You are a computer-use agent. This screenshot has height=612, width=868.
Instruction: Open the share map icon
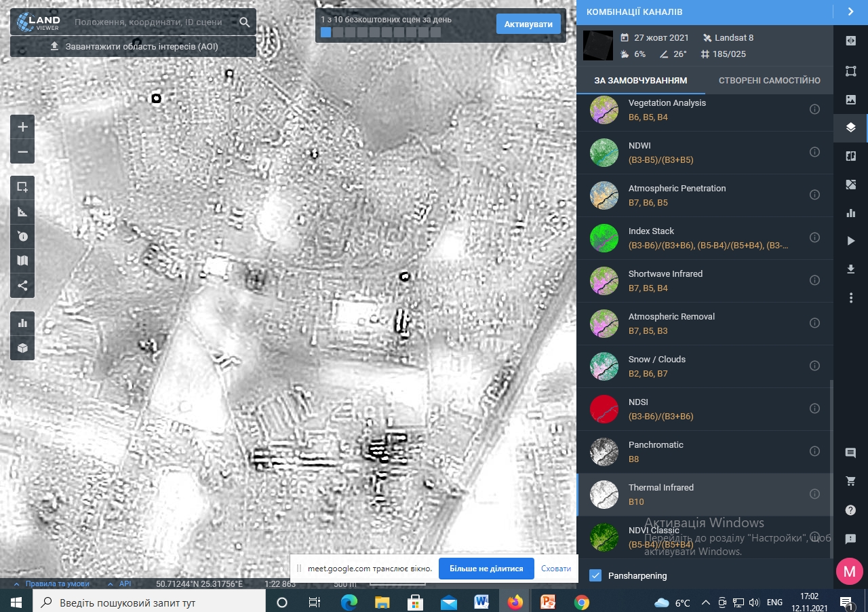click(x=22, y=286)
